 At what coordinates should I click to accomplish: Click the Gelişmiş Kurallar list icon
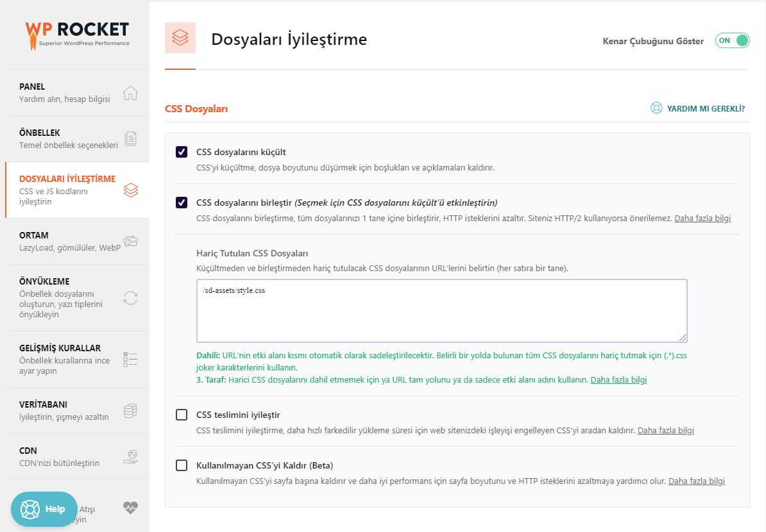tap(130, 360)
